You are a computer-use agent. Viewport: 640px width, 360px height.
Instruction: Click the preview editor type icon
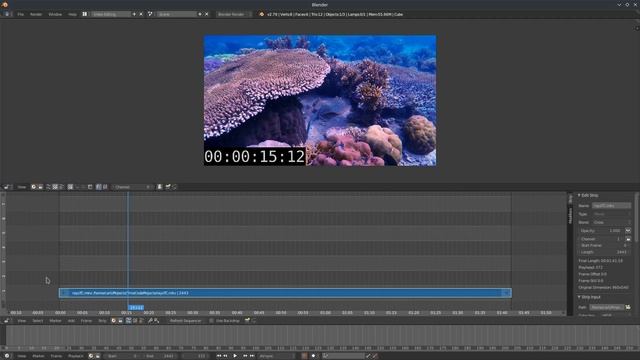click(x=7, y=187)
